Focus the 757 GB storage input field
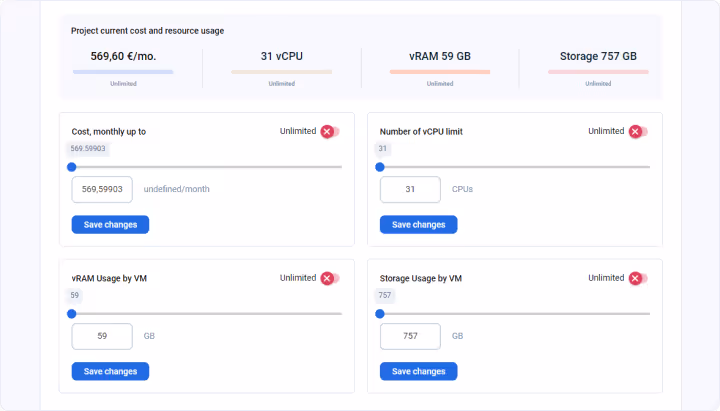This screenshot has width=720, height=411. coord(410,336)
